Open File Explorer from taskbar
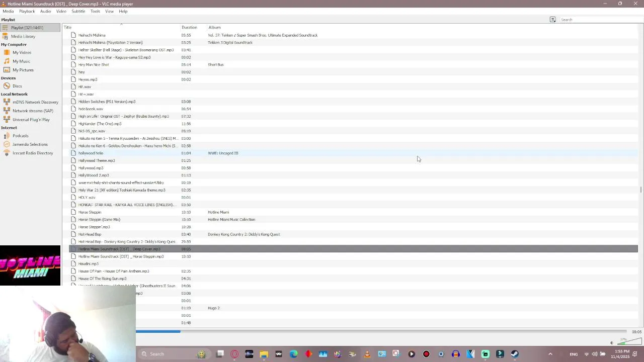 (x=264, y=354)
